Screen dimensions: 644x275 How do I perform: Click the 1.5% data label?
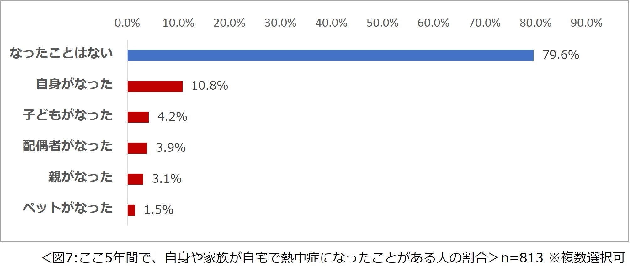[159, 210]
